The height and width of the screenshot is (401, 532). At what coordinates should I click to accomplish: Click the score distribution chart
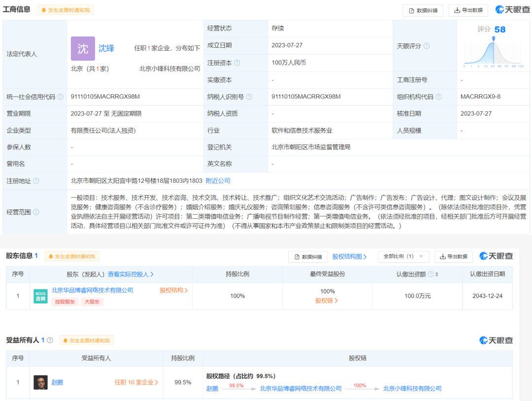[x=494, y=52]
